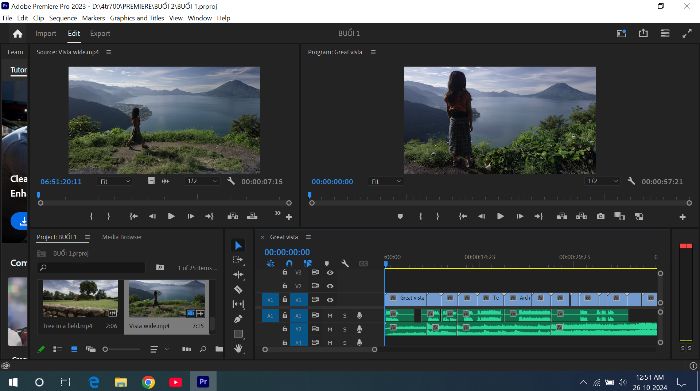Open Timeline panel hamburger menu

click(x=308, y=237)
